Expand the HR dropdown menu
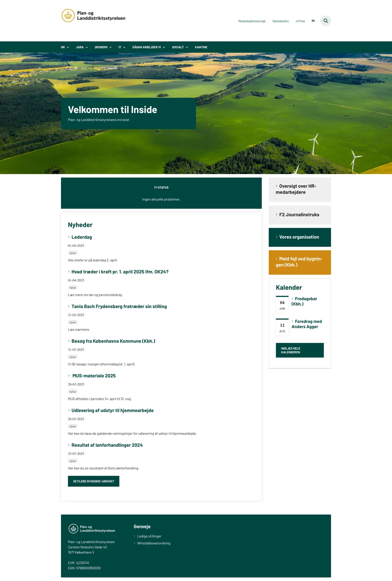Image resolution: width=392 pixels, height=581 pixels. [x=65, y=47]
